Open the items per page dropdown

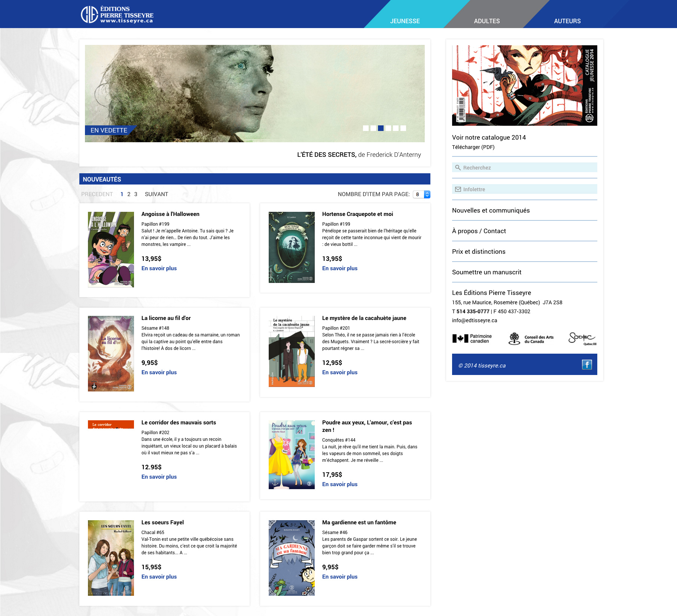pos(421,194)
